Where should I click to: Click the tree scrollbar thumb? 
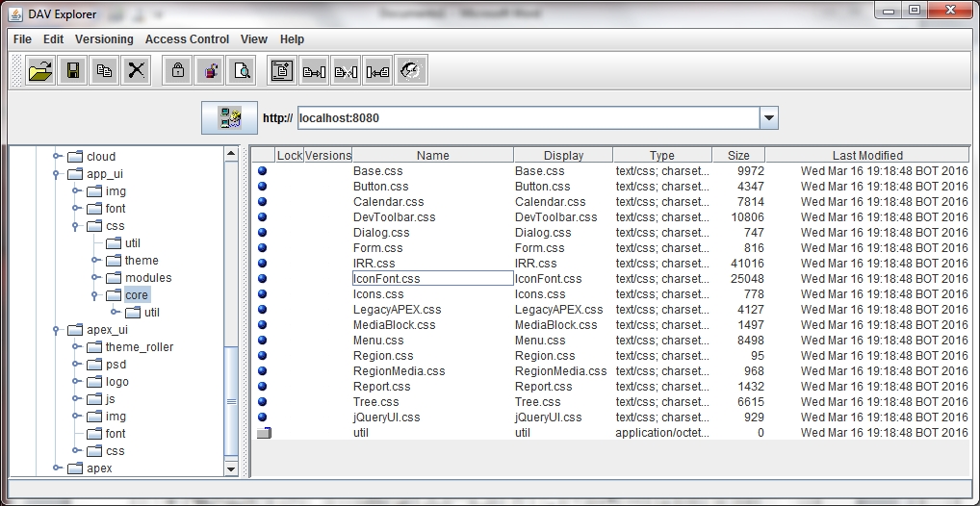pos(231,402)
